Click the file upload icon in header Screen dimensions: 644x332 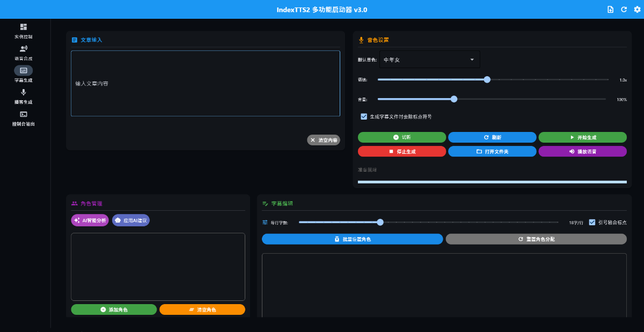[610, 10]
